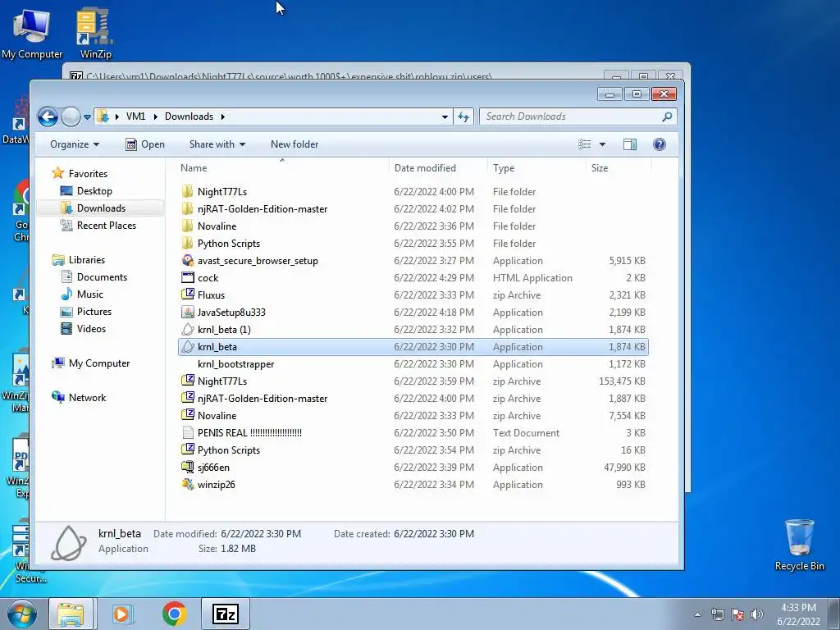This screenshot has height=630, width=840.
Task: Open the Videos library
Action: 91,329
